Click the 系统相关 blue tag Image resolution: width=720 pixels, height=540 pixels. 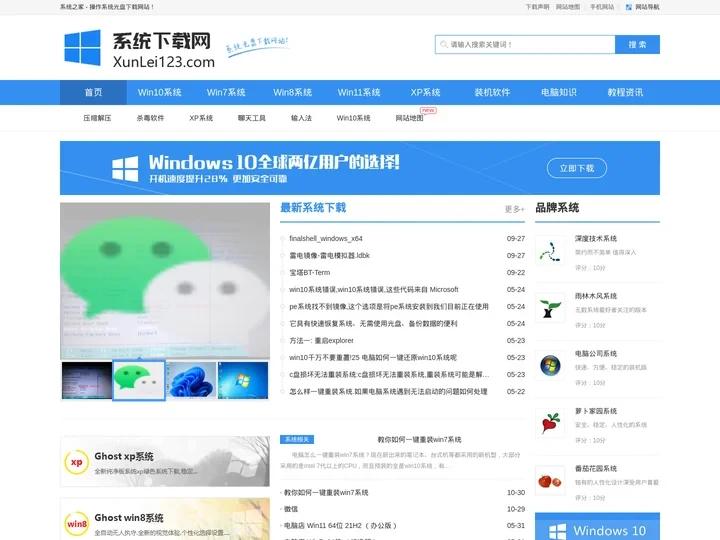[x=297, y=439]
